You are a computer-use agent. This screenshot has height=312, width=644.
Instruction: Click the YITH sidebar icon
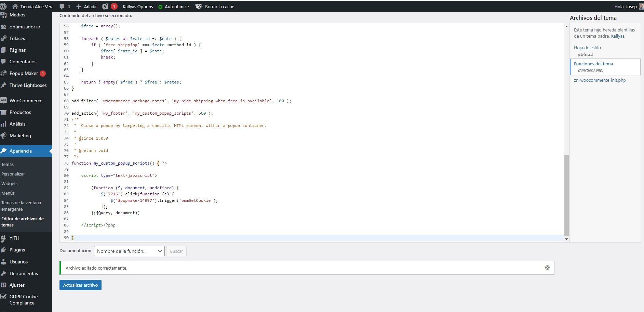3,238
